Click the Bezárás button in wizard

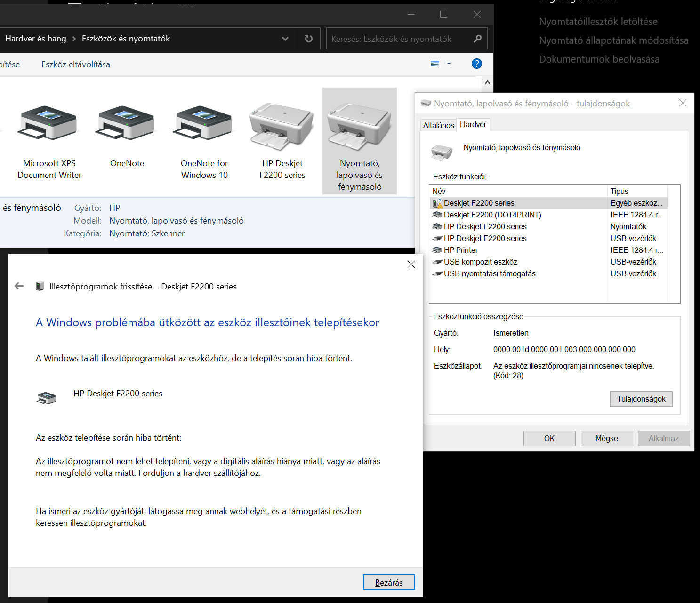pyautogui.click(x=389, y=582)
